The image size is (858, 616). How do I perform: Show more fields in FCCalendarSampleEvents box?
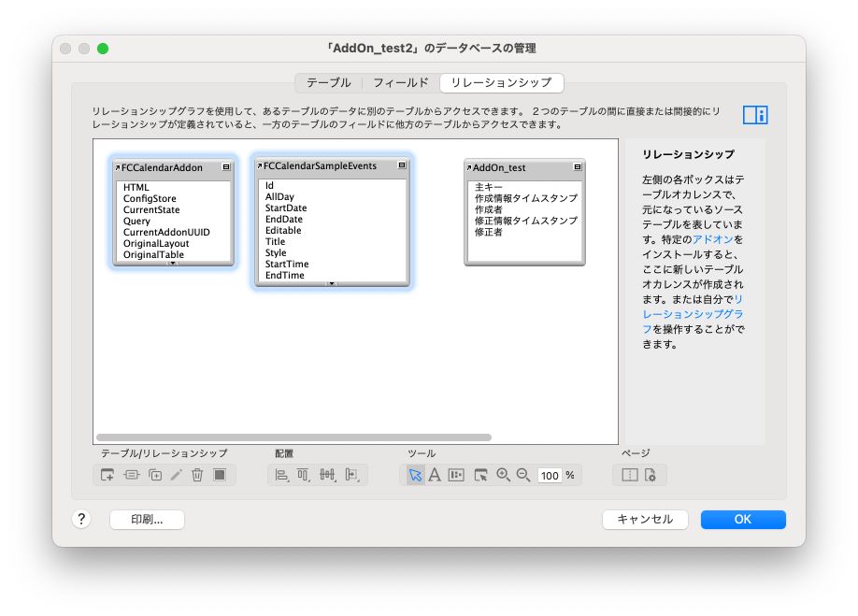point(331,283)
